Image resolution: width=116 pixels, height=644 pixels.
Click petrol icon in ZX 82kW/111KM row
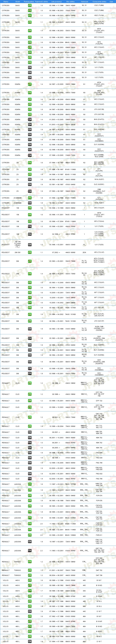tap(30, 174)
